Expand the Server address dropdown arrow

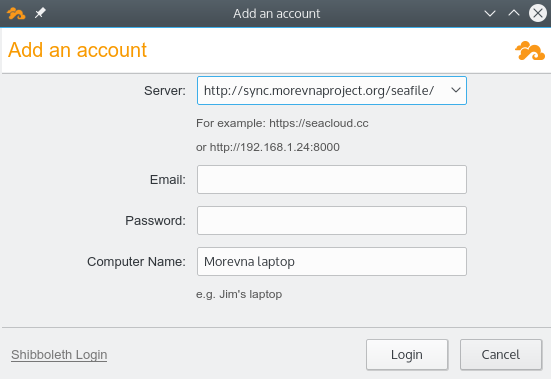click(x=456, y=90)
